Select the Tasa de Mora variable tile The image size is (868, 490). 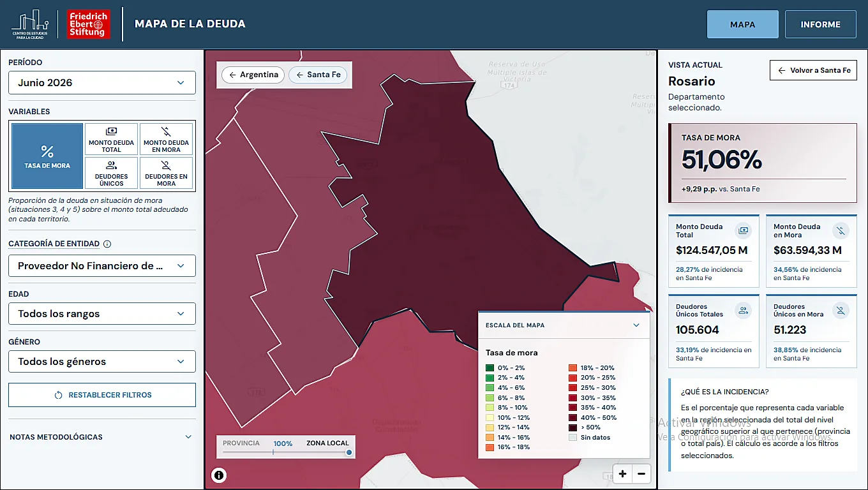(x=47, y=156)
